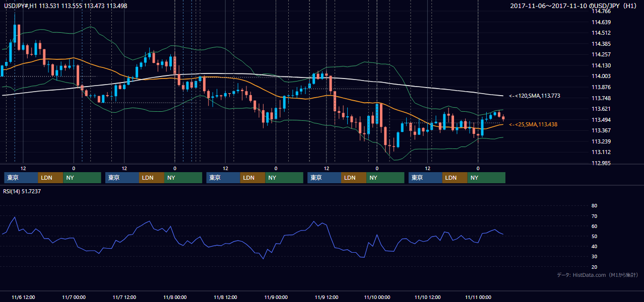Click the 112.985 bottom price label
This screenshot has height=302, width=644.
point(601,163)
